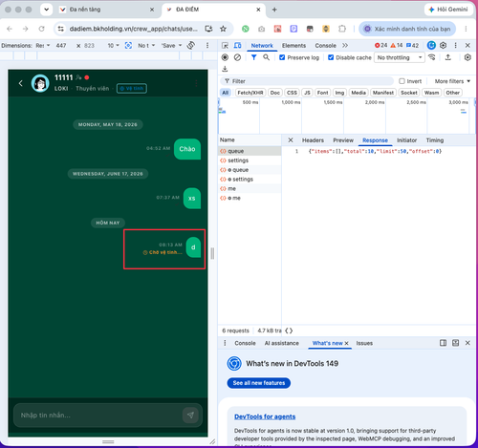Filter requests by JS type

307,93
